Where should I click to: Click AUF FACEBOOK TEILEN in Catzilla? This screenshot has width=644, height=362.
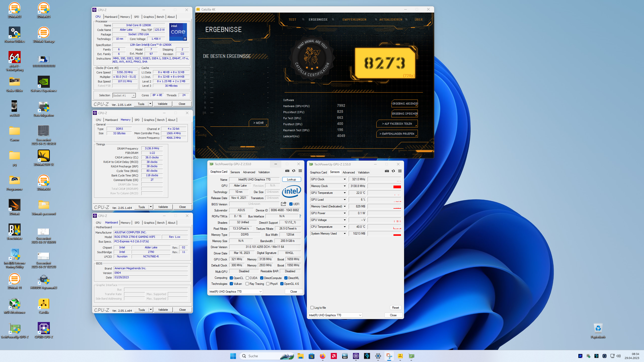coord(397,124)
